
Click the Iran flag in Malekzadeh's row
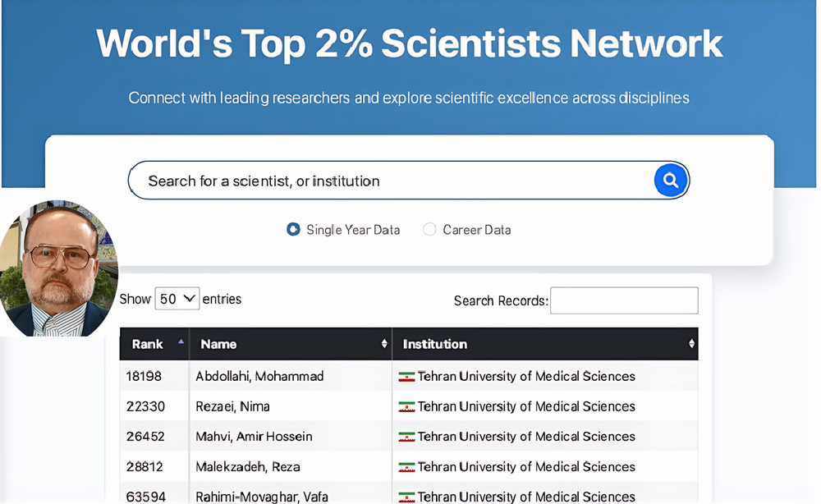coord(406,467)
